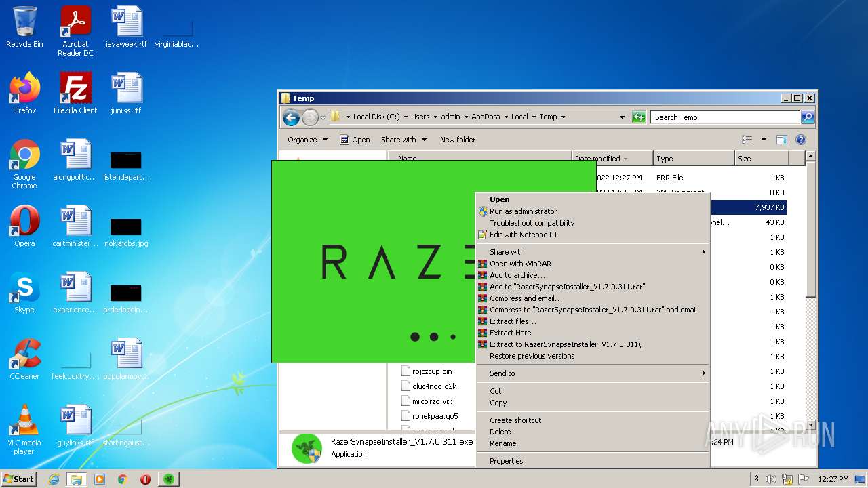Open recent pages dropdown arrow
Image resolution: width=868 pixels, height=488 pixels.
tap(323, 117)
